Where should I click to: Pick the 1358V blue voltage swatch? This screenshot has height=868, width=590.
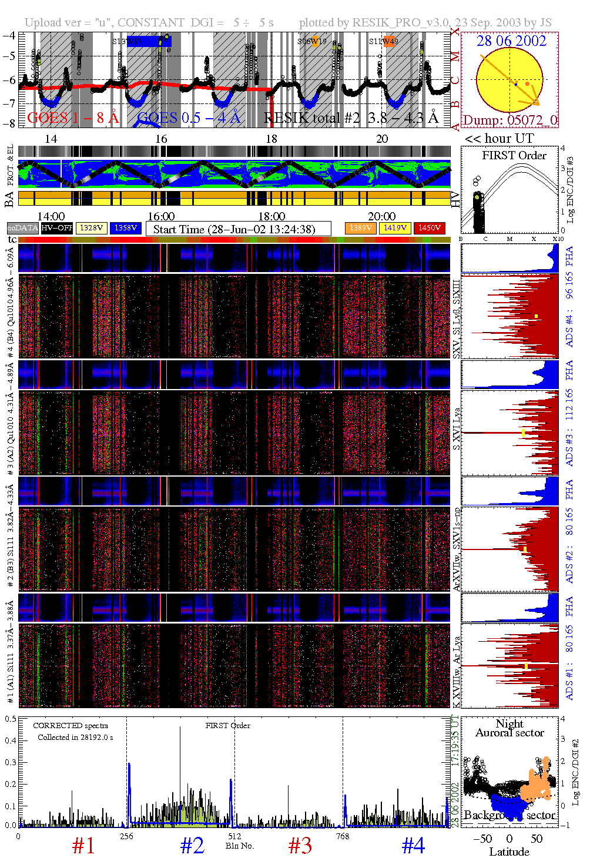click(x=126, y=228)
